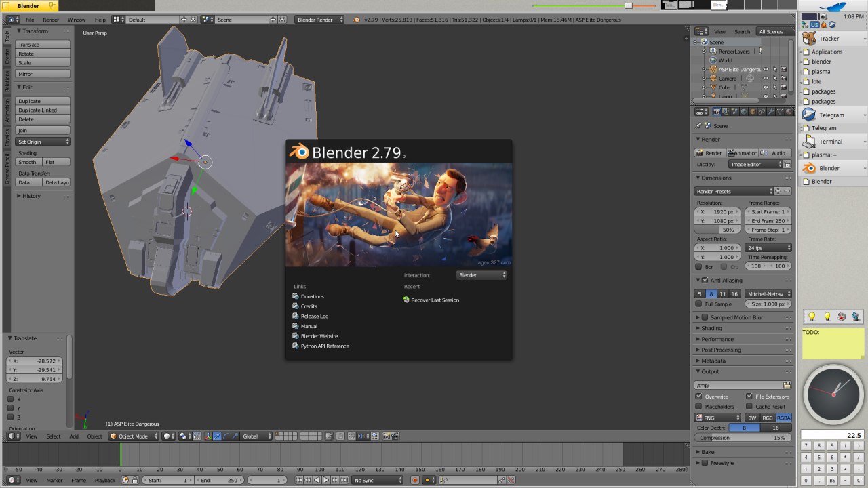Hide ASP Elite Dangerous with eye icon

click(x=766, y=69)
